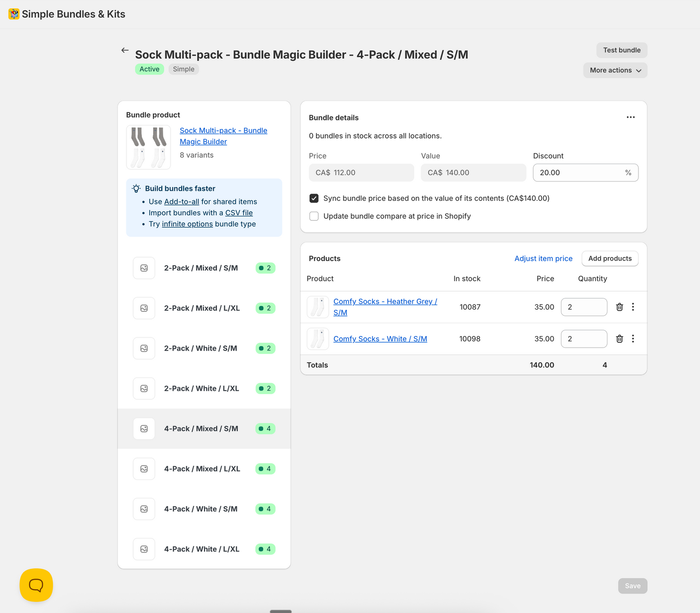Click image placeholder icon for 2-Pack / Mixed / L/XL

144,308
